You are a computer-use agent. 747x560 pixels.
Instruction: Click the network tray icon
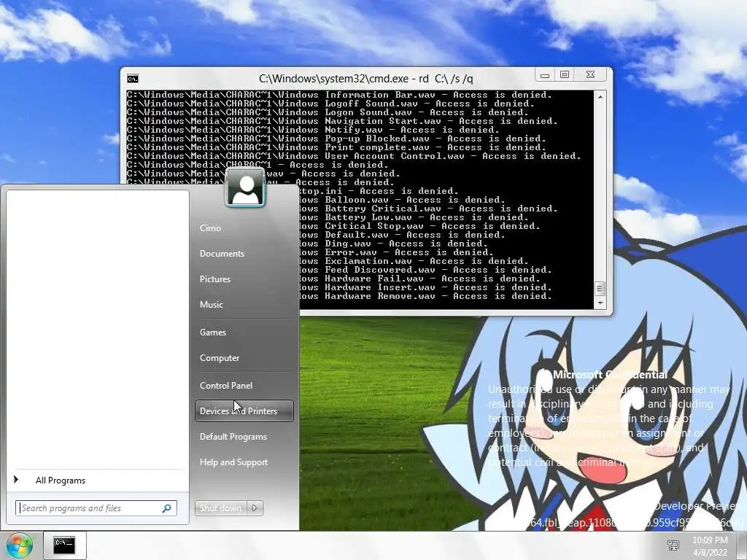673,545
